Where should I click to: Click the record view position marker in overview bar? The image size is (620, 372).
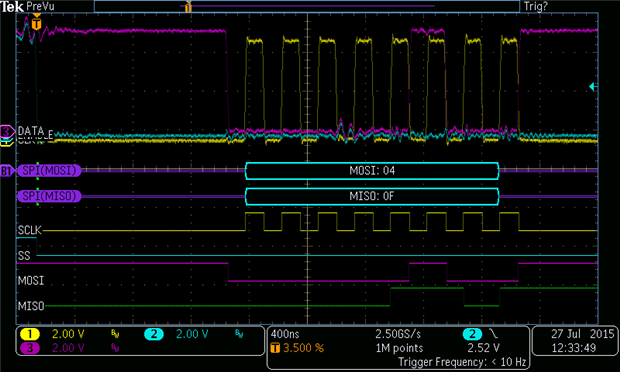[188, 6]
